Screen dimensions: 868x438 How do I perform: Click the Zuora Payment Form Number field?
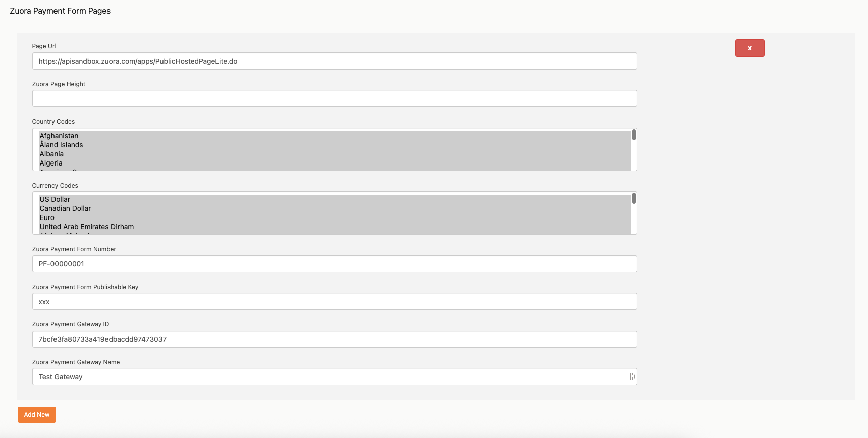point(334,264)
